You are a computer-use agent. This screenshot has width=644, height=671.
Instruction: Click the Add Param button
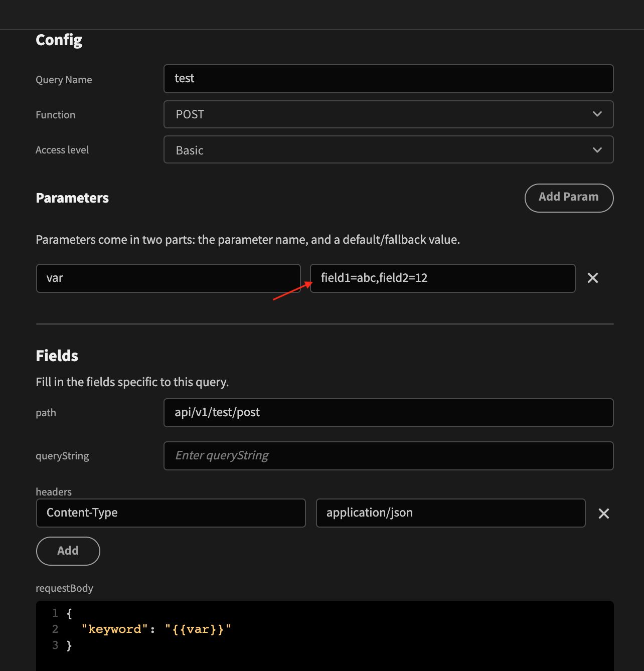[x=569, y=198]
